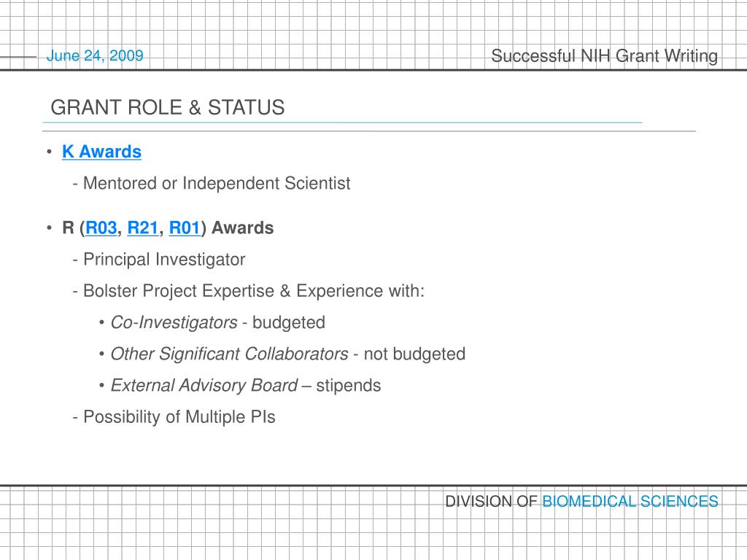Click DIVISION OF footer text

pyautogui.click(x=491, y=501)
